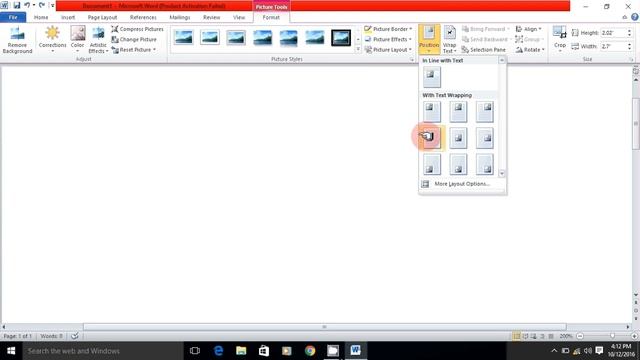Click the Save icon in quick access toolbar
Image resolution: width=640 pixels, height=360 pixels.
coord(17,5)
